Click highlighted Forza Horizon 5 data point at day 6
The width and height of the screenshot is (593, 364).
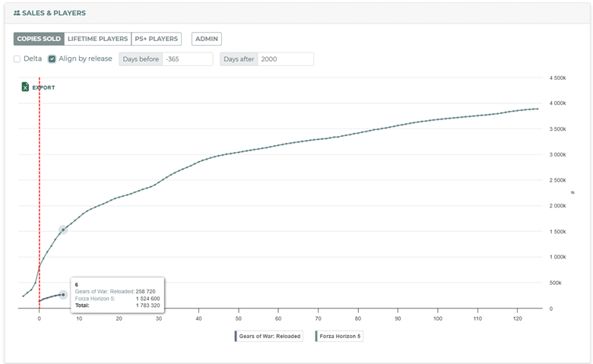[63, 229]
